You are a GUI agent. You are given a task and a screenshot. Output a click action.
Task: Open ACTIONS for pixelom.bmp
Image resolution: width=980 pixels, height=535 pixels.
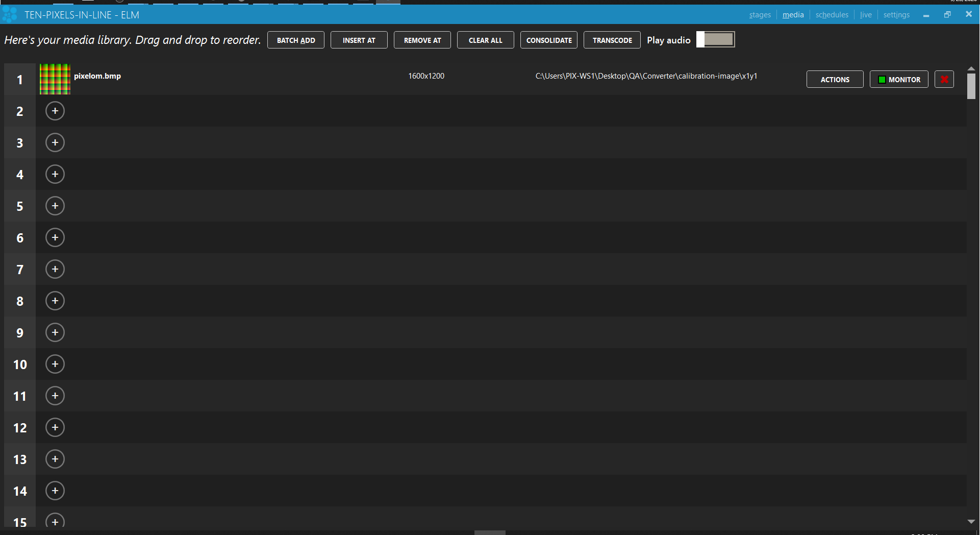[835, 79]
